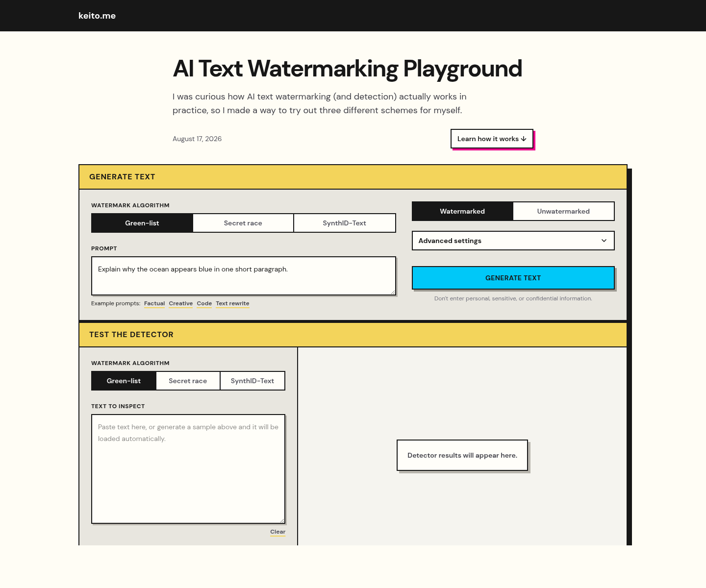Click the Learn how it works button
Viewport: 706px width, 588px height.
[492, 139]
